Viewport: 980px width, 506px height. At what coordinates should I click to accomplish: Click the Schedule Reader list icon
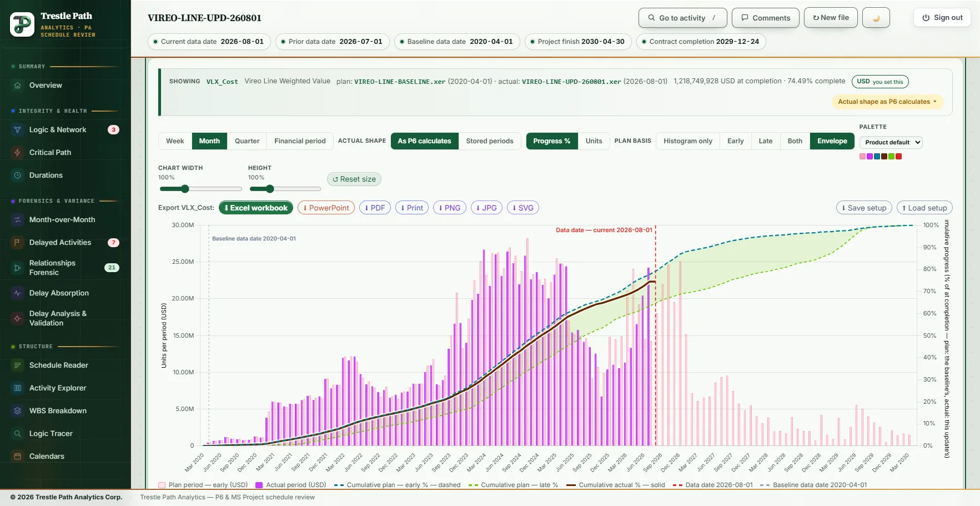(17, 365)
